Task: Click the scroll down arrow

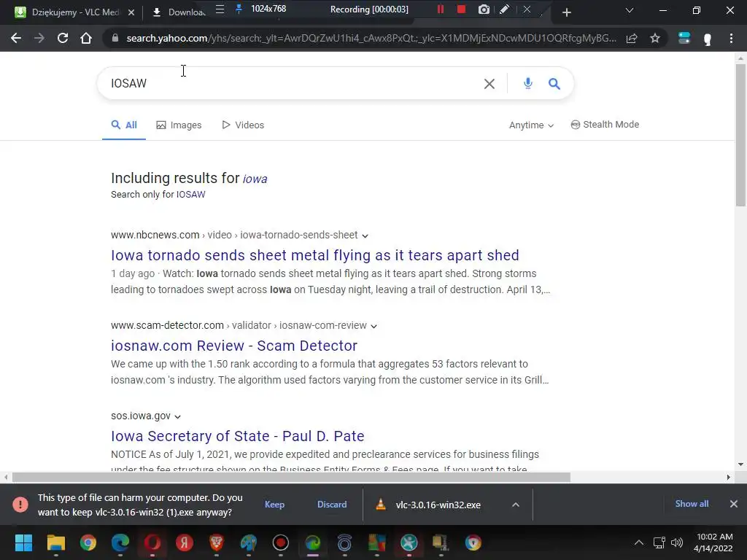Action: pyautogui.click(x=740, y=464)
